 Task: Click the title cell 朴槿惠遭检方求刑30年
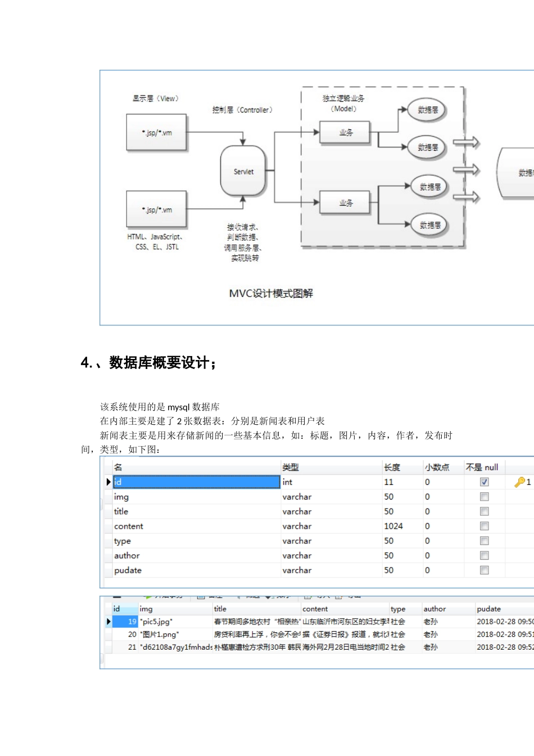tap(257, 647)
